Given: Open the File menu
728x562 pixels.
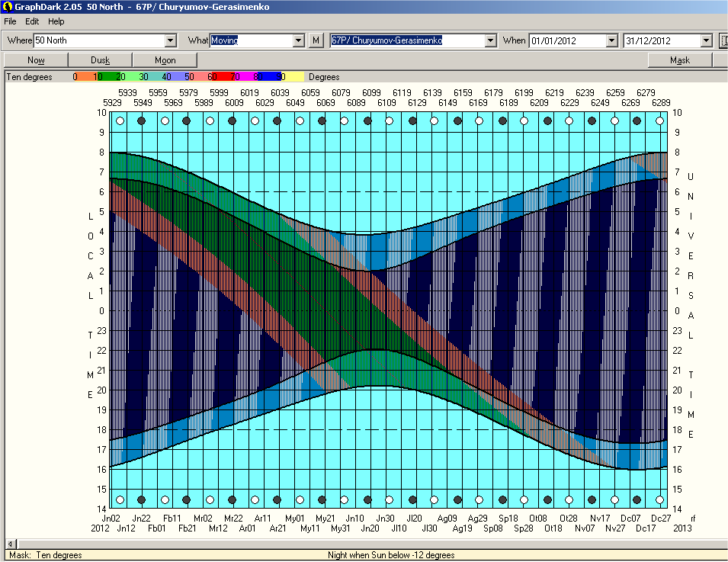Looking at the screenshot, I should coord(10,21).
